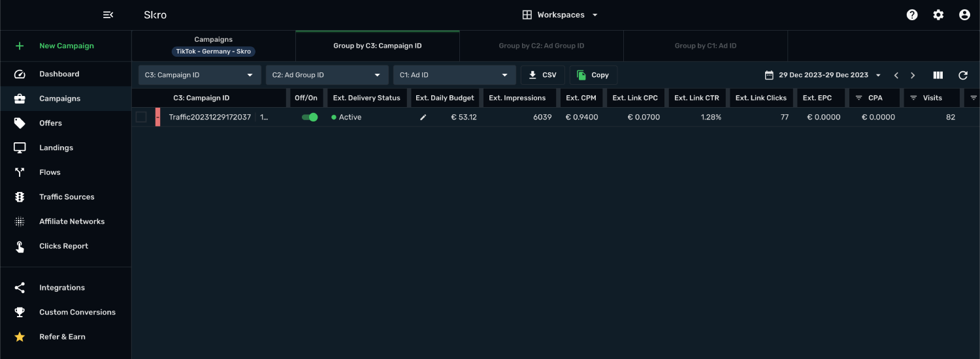Image resolution: width=980 pixels, height=359 pixels.
Task: Click the Integrations share icon
Action: coord(20,287)
